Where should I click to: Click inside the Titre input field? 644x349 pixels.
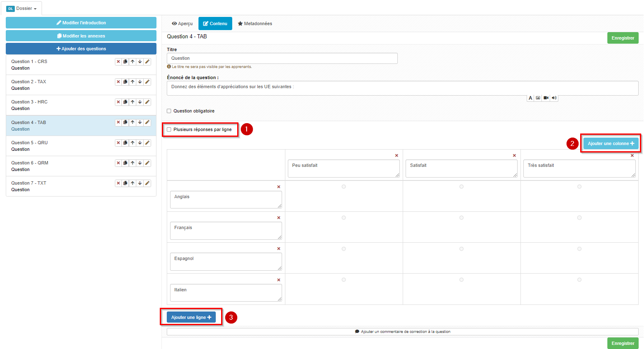[x=282, y=58]
